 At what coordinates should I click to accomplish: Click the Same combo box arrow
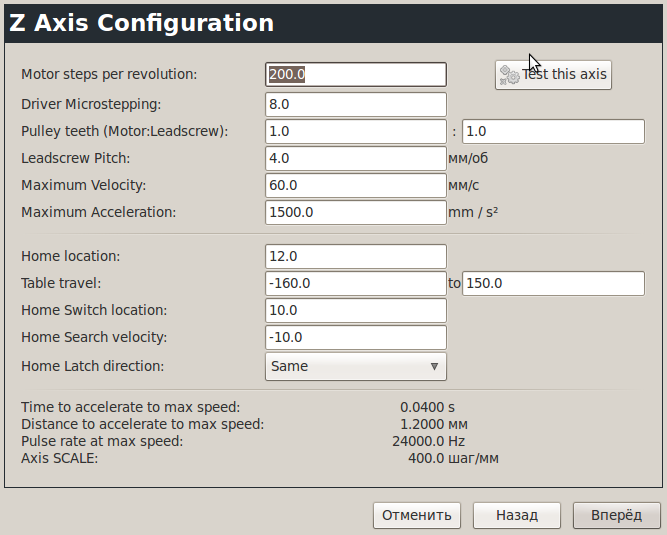[x=434, y=366]
